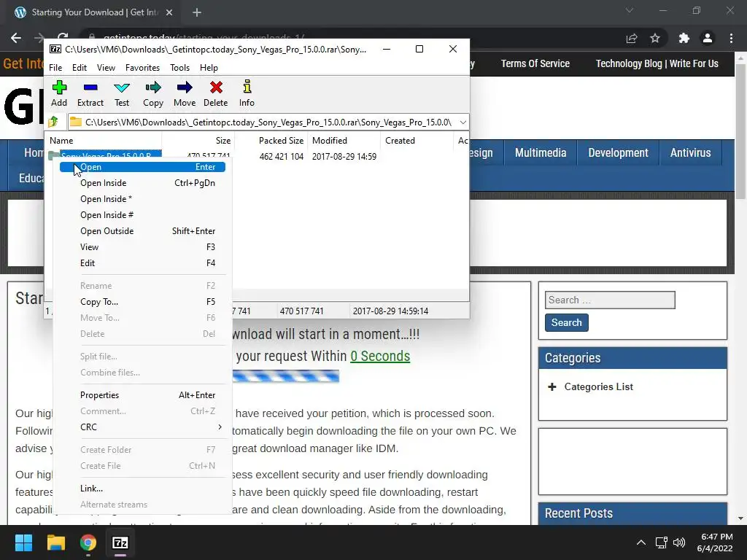Choose Properties in context menu
747x560 pixels.
point(142,394)
